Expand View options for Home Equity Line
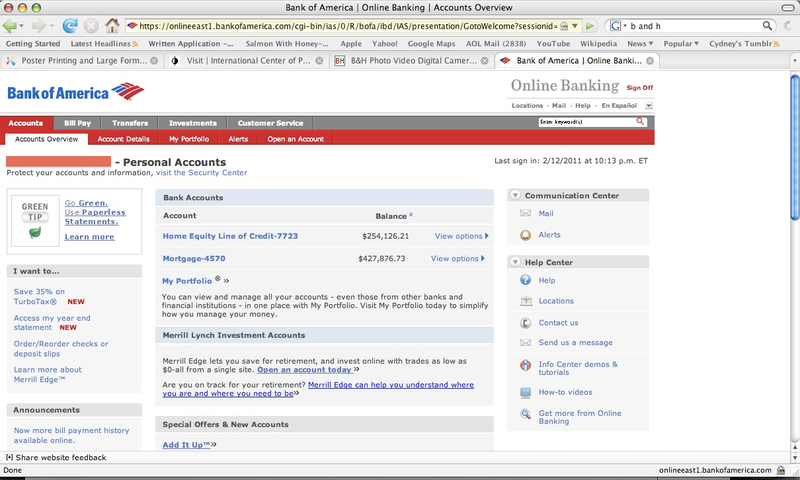This screenshot has width=800, height=480. 462,236
